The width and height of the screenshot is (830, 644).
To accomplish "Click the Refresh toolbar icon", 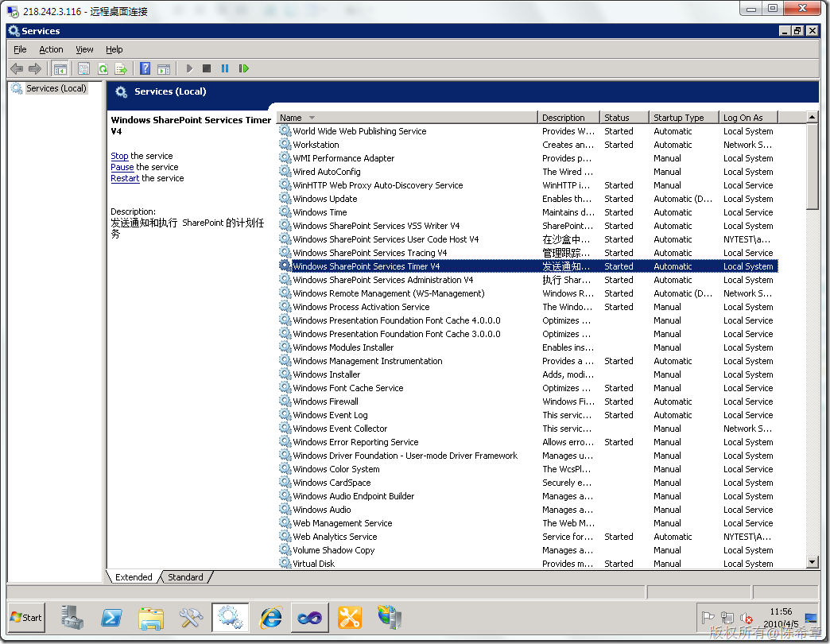I will [x=103, y=68].
